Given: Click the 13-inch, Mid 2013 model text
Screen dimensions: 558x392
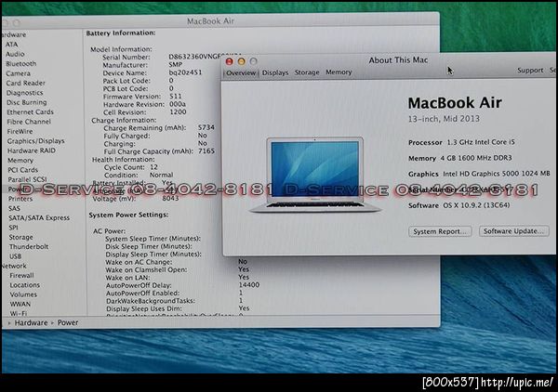Looking at the screenshot, I should (444, 119).
